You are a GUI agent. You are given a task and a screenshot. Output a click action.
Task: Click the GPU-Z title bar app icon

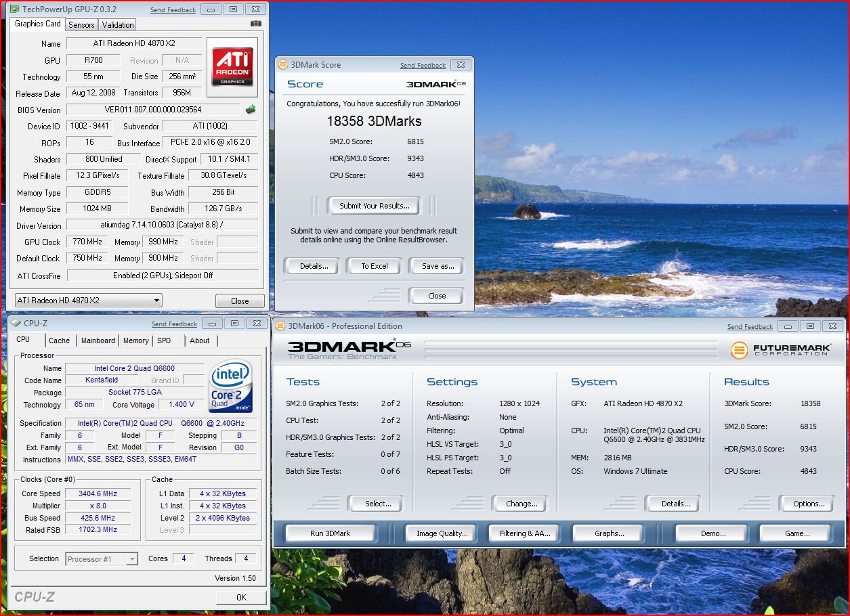(x=14, y=9)
